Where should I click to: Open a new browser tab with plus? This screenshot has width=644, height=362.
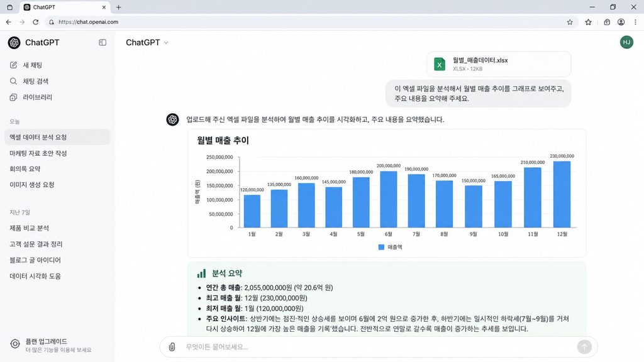pos(119,7)
